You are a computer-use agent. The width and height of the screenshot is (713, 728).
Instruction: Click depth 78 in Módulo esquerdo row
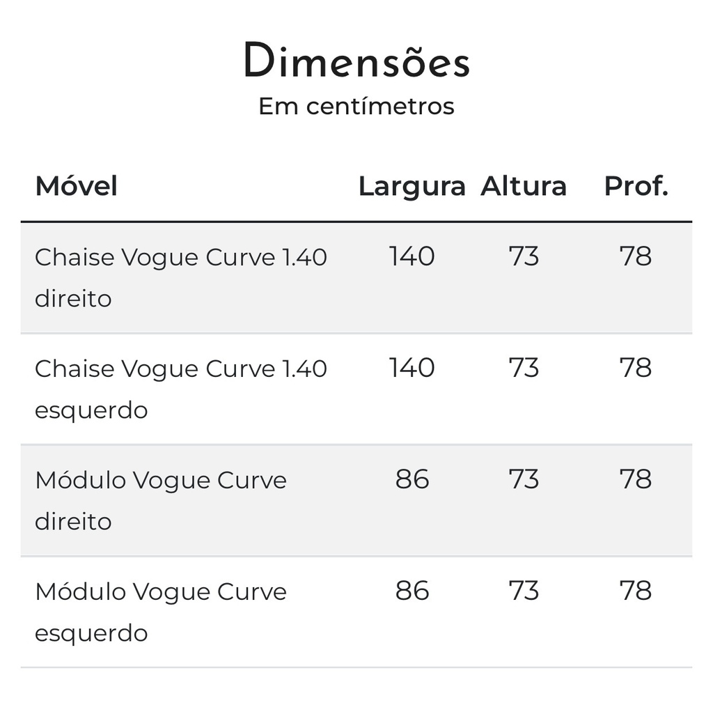636,591
